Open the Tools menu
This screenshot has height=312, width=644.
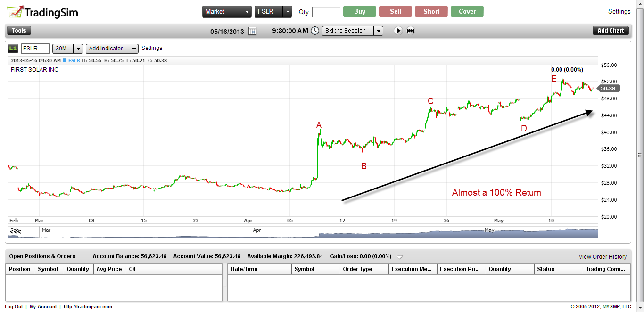[19, 31]
